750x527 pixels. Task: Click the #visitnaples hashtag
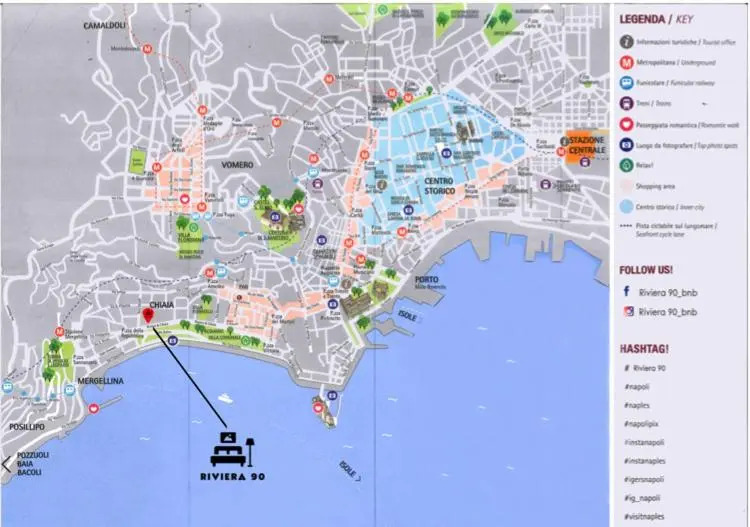(646, 518)
